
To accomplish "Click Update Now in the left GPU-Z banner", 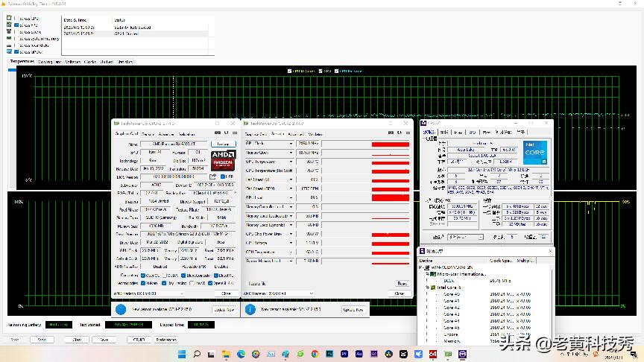I will click(x=224, y=308).
